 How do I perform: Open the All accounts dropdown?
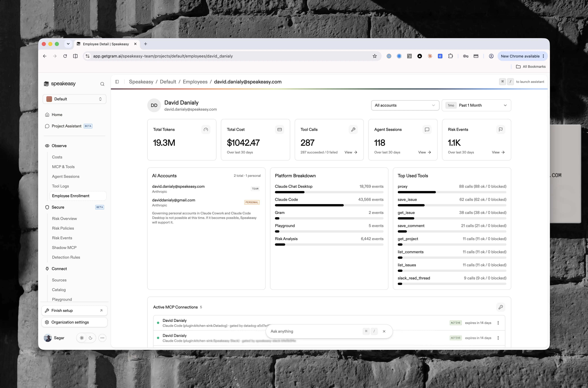405,105
